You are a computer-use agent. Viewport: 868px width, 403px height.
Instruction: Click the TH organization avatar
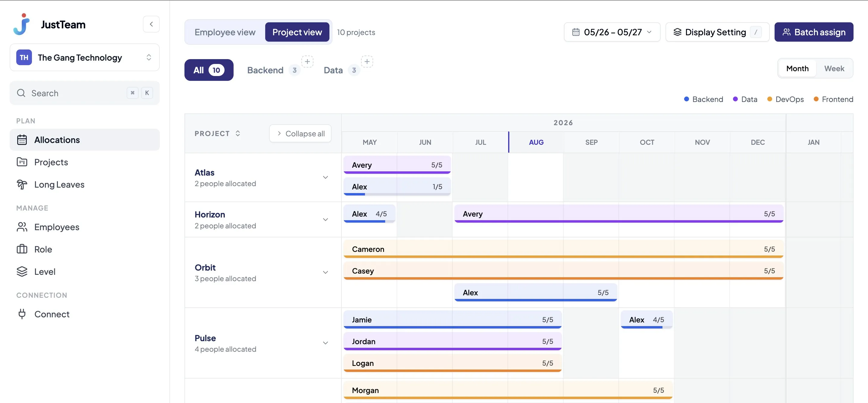[x=24, y=57]
